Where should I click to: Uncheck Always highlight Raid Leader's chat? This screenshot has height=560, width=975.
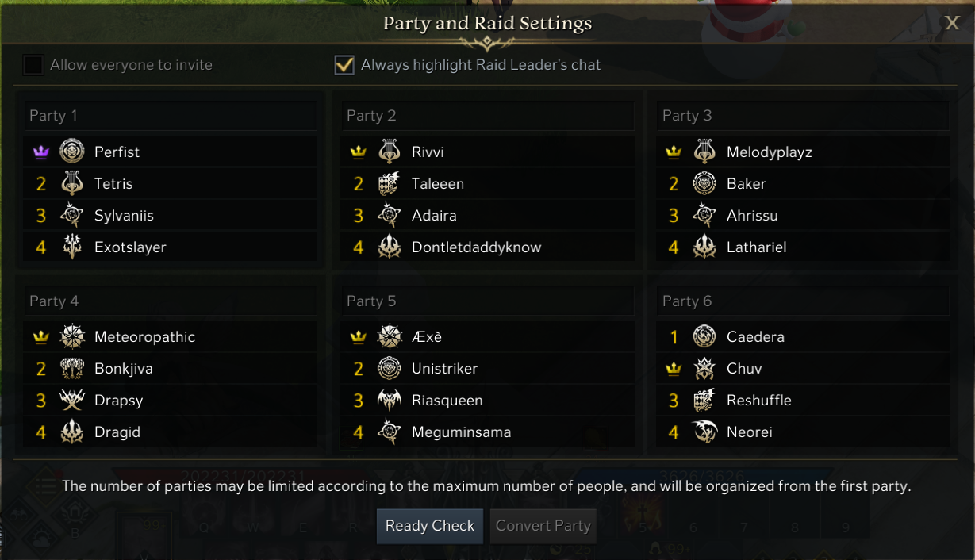point(344,65)
